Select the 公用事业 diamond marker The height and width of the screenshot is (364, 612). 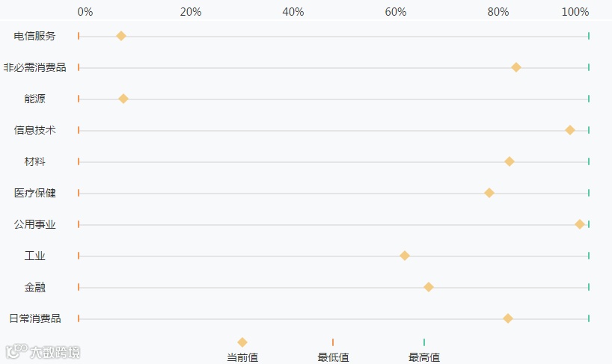click(580, 224)
